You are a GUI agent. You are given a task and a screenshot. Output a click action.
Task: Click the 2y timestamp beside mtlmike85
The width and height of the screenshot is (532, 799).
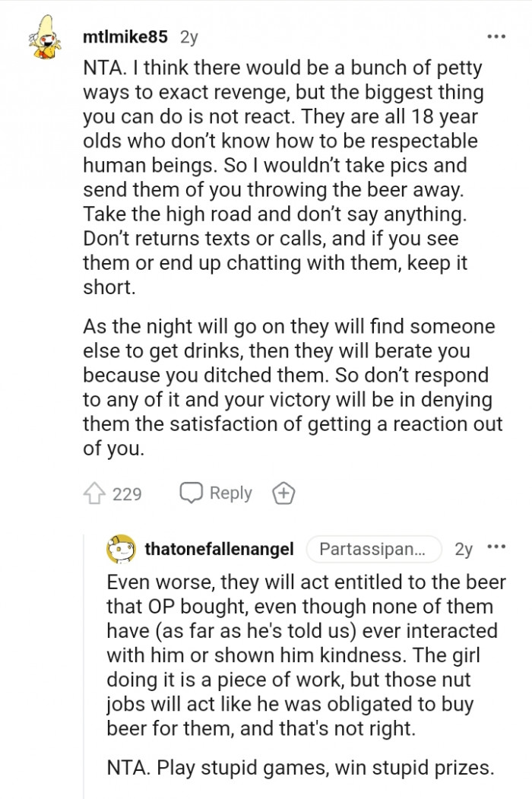click(189, 36)
